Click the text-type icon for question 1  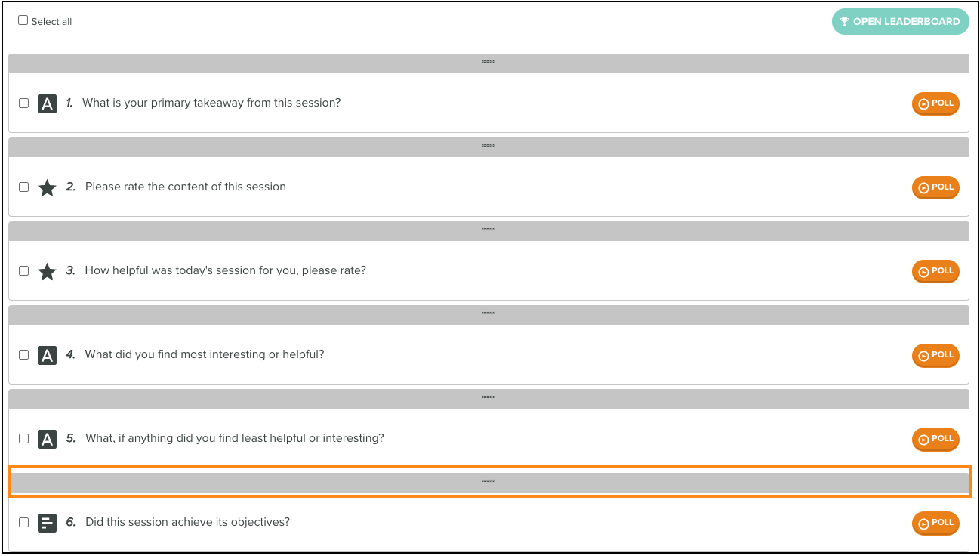pyautogui.click(x=47, y=103)
